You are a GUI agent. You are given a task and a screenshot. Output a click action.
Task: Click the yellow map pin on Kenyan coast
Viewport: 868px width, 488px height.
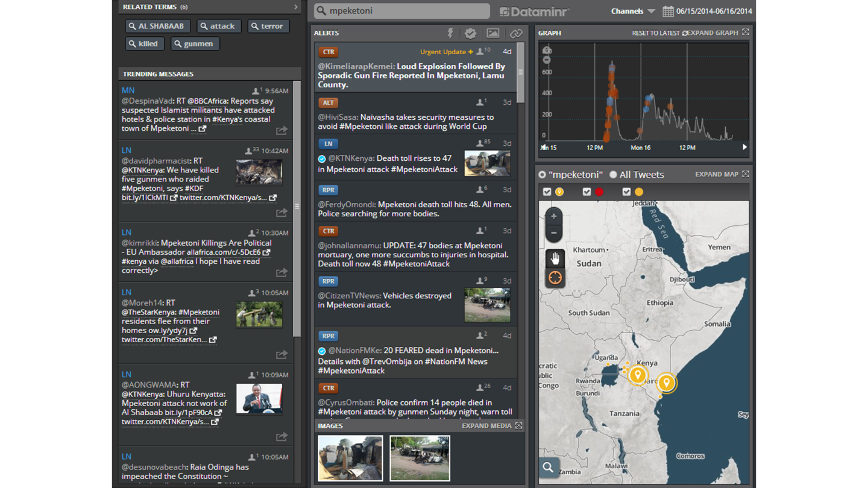click(x=666, y=383)
